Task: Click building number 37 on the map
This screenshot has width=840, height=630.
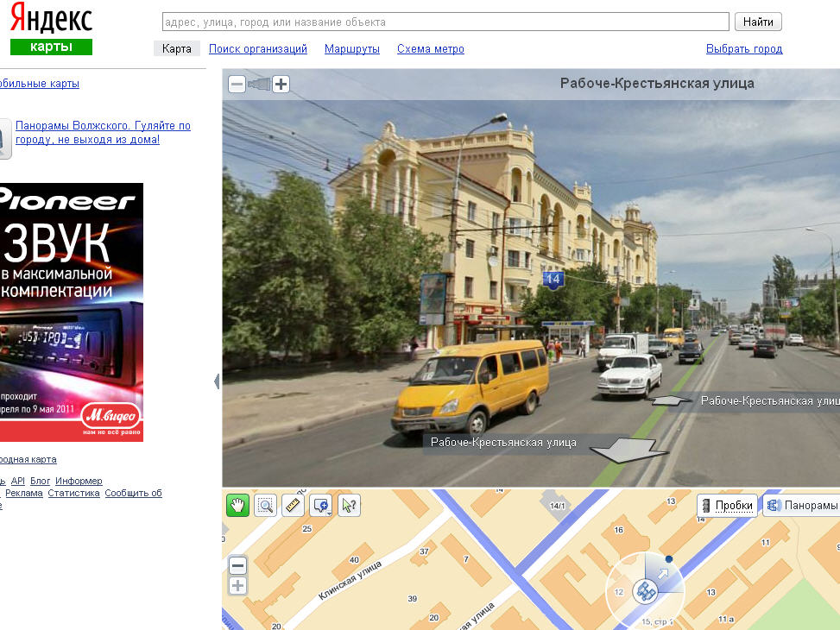Action: click(424, 551)
